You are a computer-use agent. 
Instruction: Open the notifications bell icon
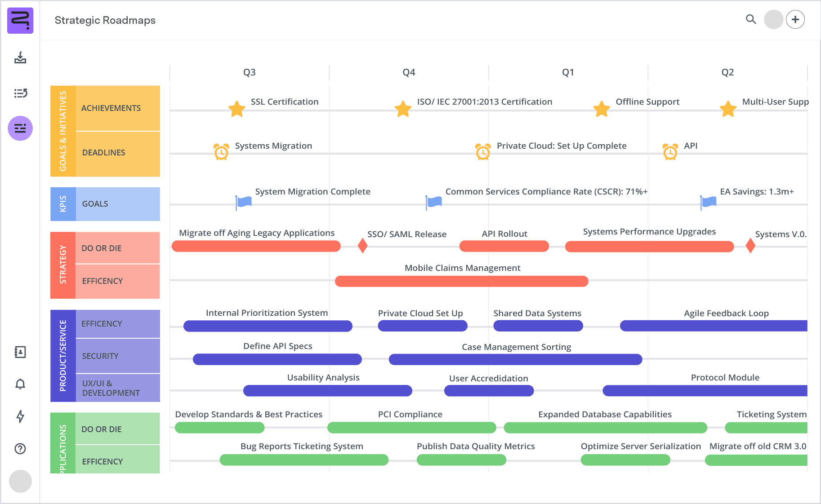pos(20,385)
